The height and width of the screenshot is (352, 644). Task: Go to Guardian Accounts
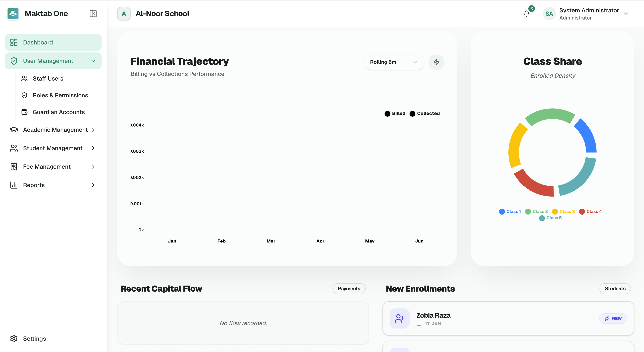[59, 112]
